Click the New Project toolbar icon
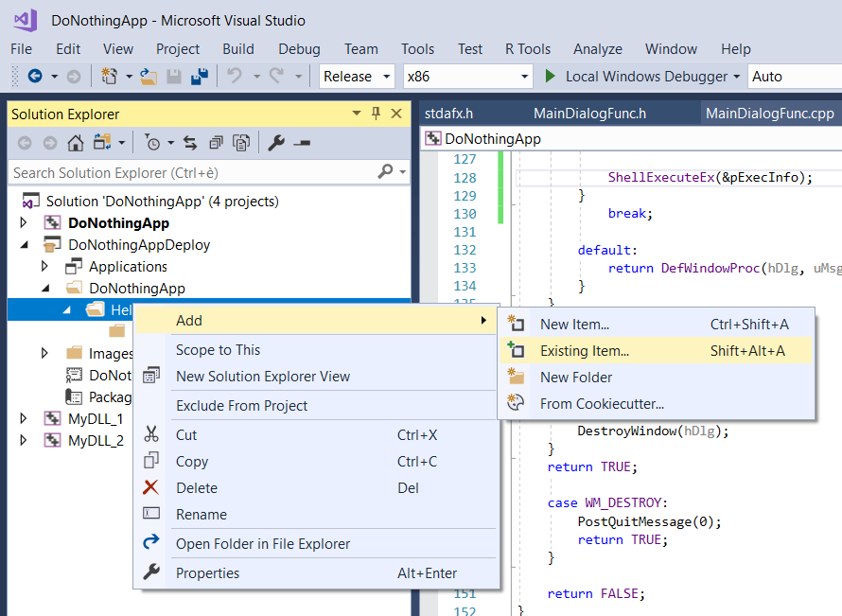The width and height of the screenshot is (842, 616). coord(110,77)
